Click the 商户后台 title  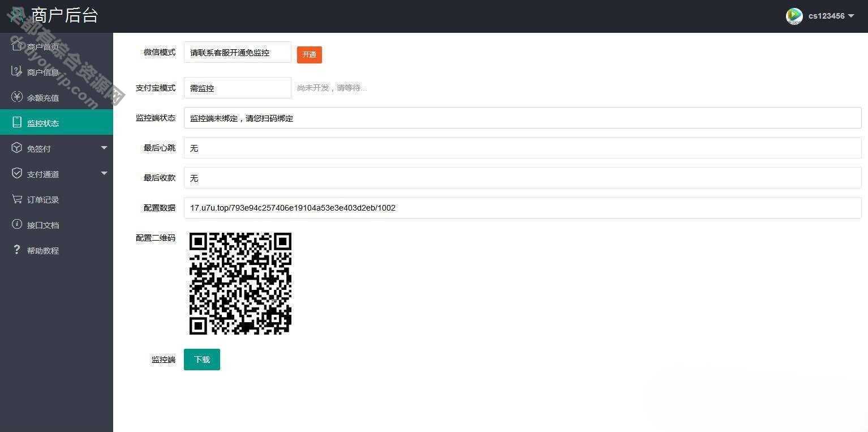click(65, 15)
